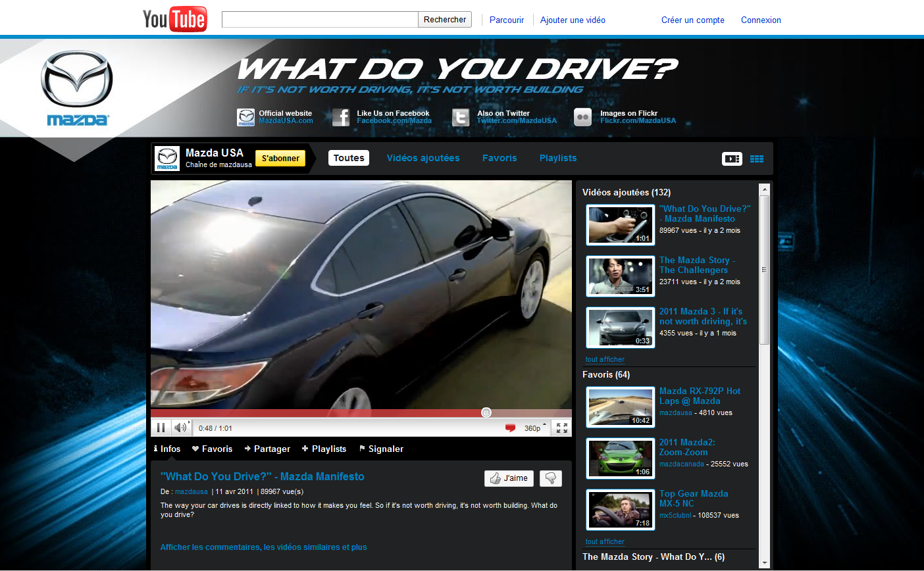Click tout afficher under Vidéos ajoutées
924x571 pixels.
click(x=605, y=359)
